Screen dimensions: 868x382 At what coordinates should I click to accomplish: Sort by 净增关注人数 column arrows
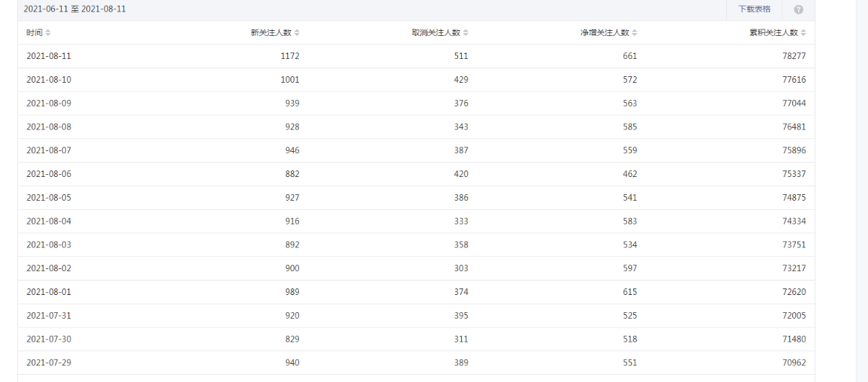point(635,33)
